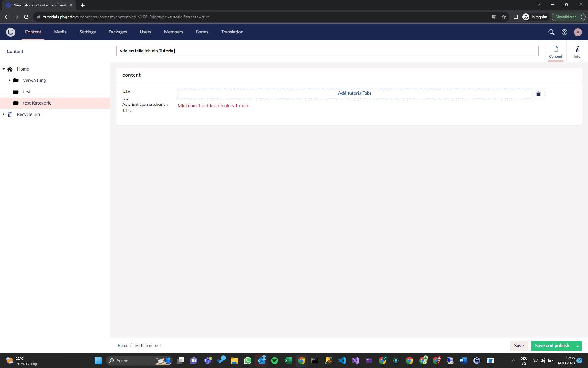Click the Umbraco logo icon
This screenshot has height=368, width=588.
point(11,32)
